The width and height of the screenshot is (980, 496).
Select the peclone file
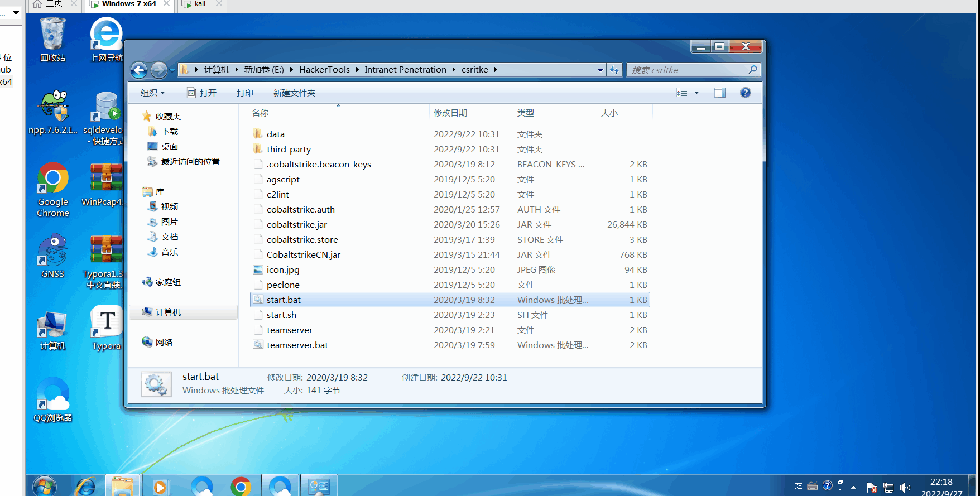[450, 285]
